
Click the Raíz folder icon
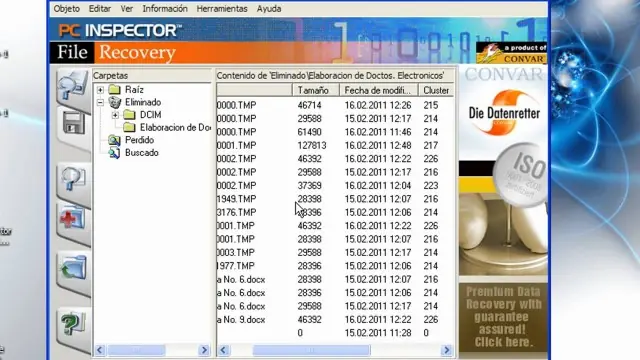pos(115,89)
